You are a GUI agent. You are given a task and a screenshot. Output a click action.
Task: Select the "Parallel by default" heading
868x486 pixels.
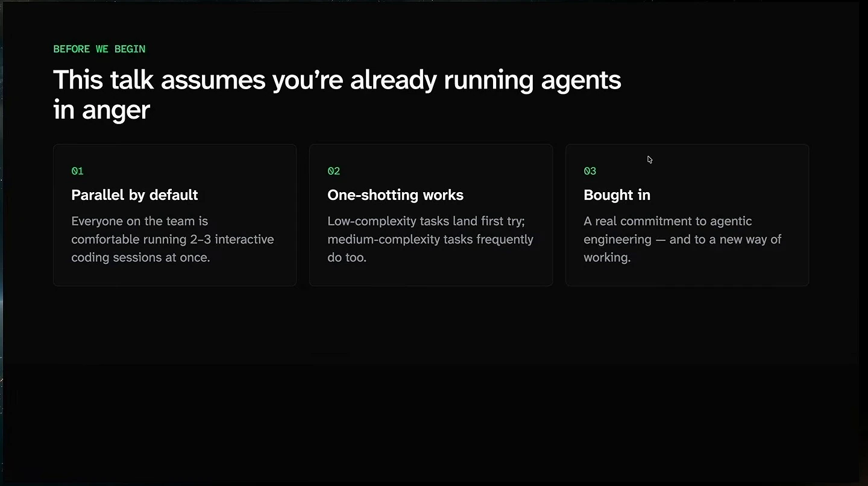[x=134, y=195]
